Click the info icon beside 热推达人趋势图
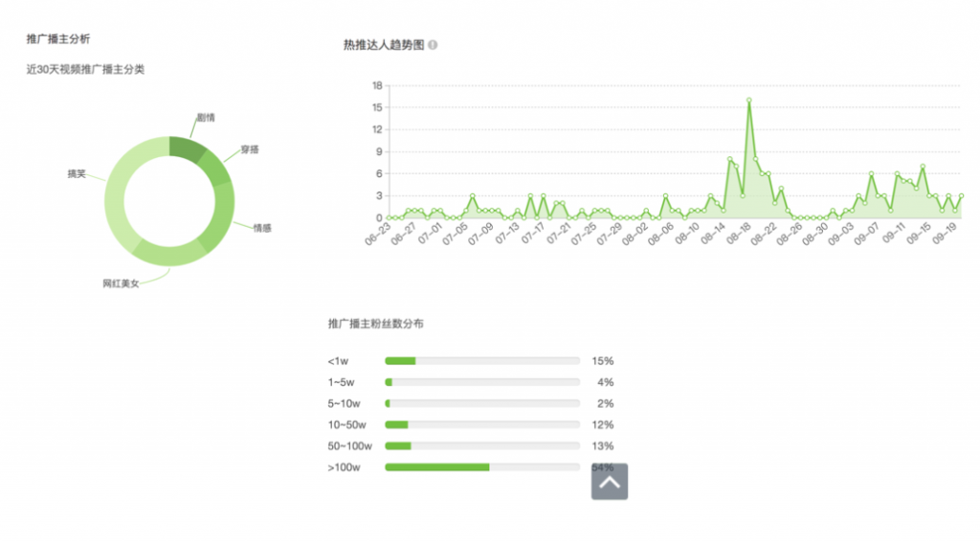 [x=434, y=45]
